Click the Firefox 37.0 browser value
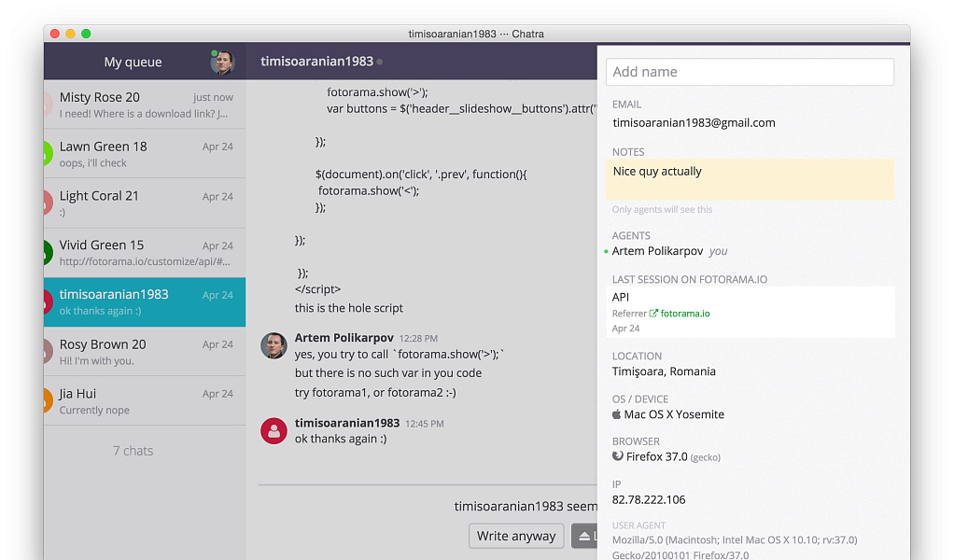Viewport: 954px width, 560px height. coord(656,456)
